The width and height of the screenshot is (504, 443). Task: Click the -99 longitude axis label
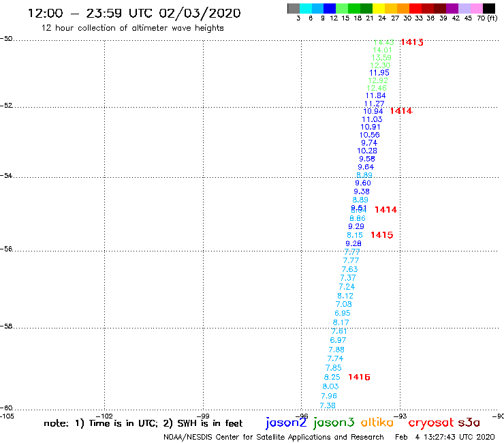click(203, 416)
